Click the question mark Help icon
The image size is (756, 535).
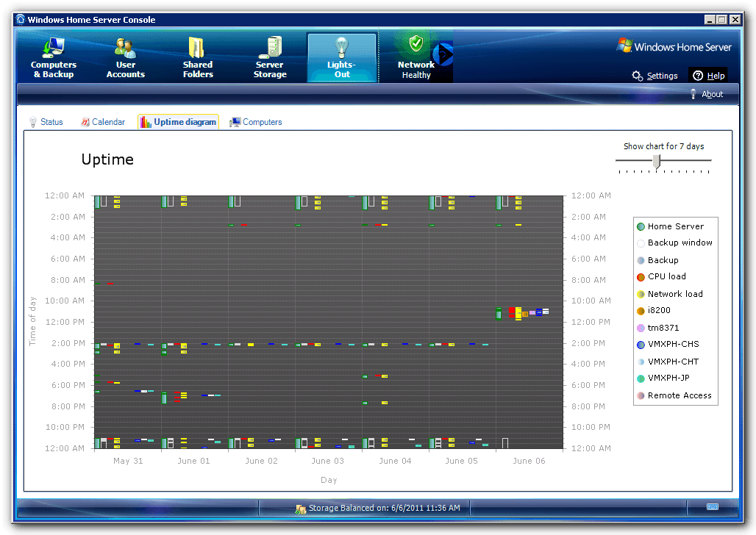[x=698, y=76]
